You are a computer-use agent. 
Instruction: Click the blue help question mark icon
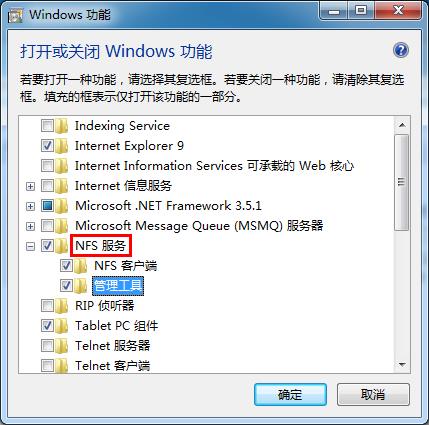coord(401,50)
